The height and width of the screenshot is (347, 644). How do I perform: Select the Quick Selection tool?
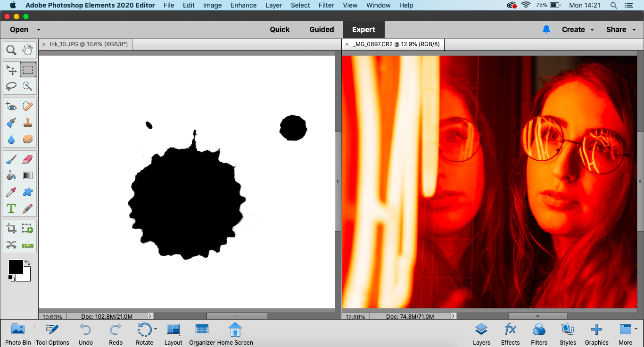coord(28,86)
